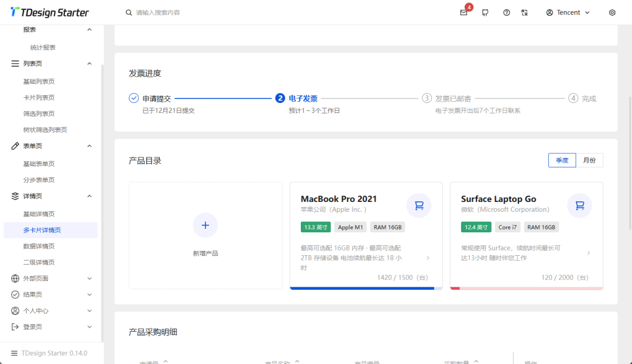
Task: Click the logout icon for 登录页
Action: tap(15, 327)
